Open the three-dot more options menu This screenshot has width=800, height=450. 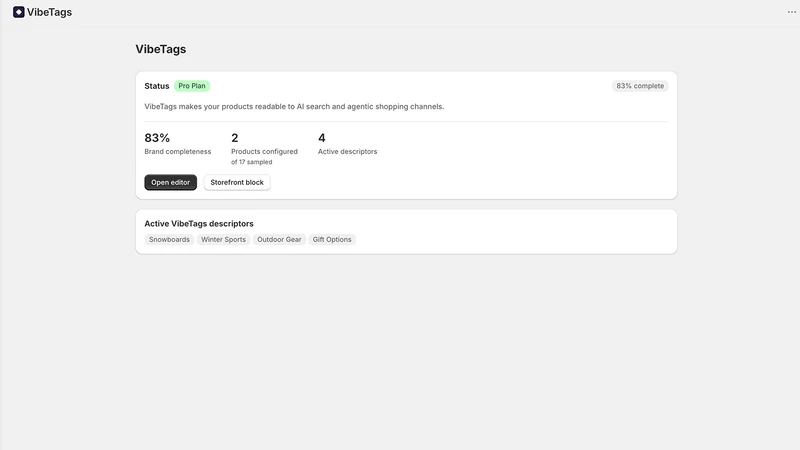pyautogui.click(x=791, y=12)
